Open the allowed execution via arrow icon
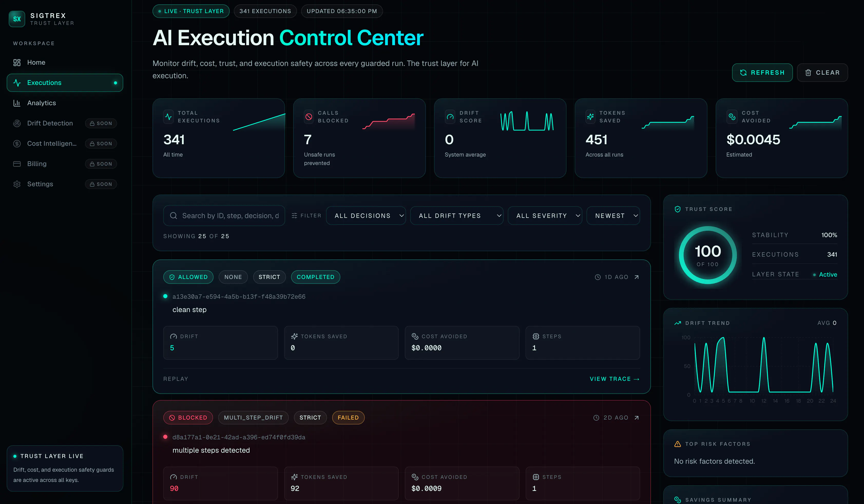Image resolution: width=864 pixels, height=504 pixels. (637, 277)
